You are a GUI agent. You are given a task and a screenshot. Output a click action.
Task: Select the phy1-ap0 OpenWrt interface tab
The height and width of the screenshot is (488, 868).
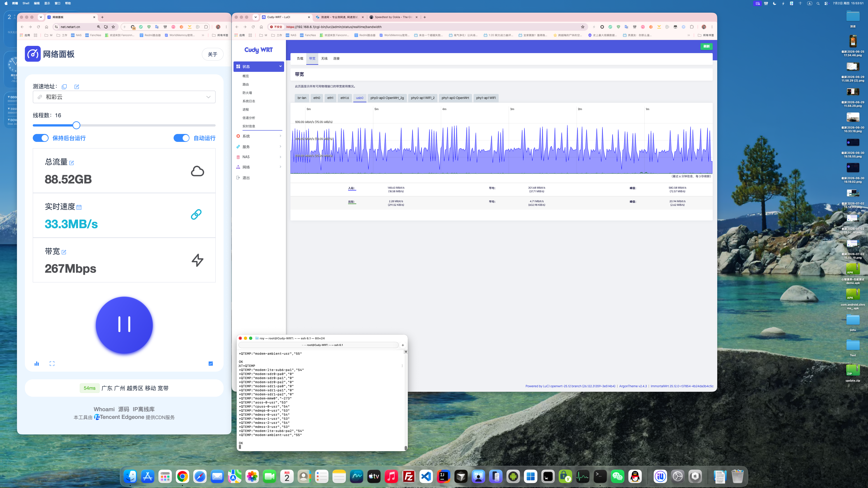click(455, 98)
